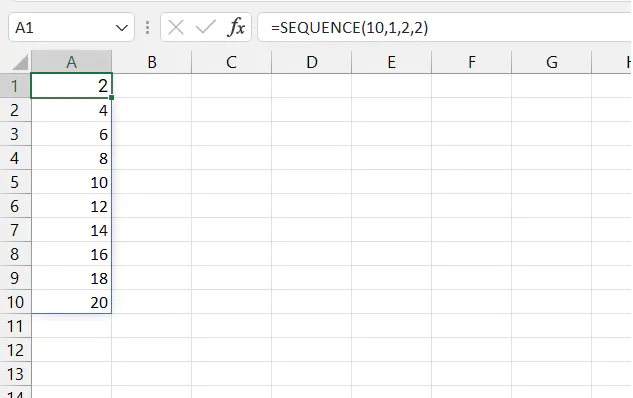The height and width of the screenshot is (398, 633).
Task: Click empty cell F9
Action: tap(472, 278)
